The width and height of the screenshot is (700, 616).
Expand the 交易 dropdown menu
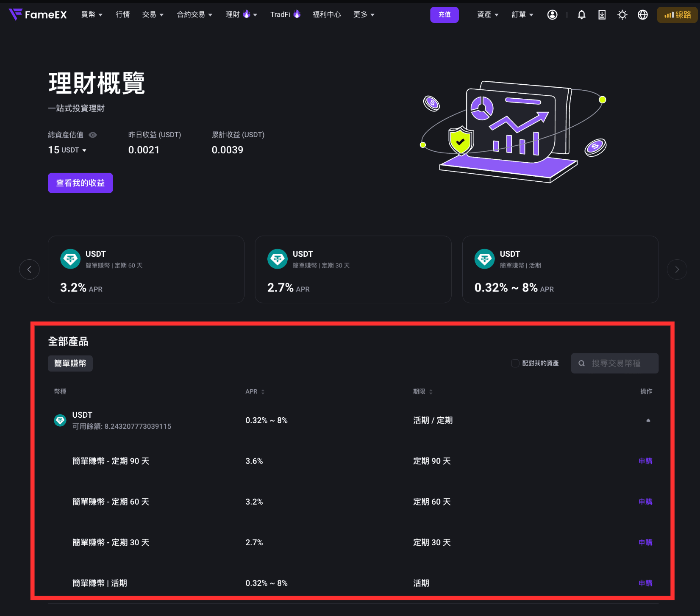[153, 15]
